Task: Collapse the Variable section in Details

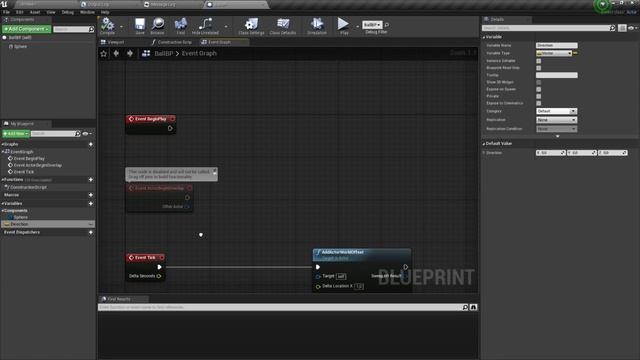Action: [x=484, y=37]
